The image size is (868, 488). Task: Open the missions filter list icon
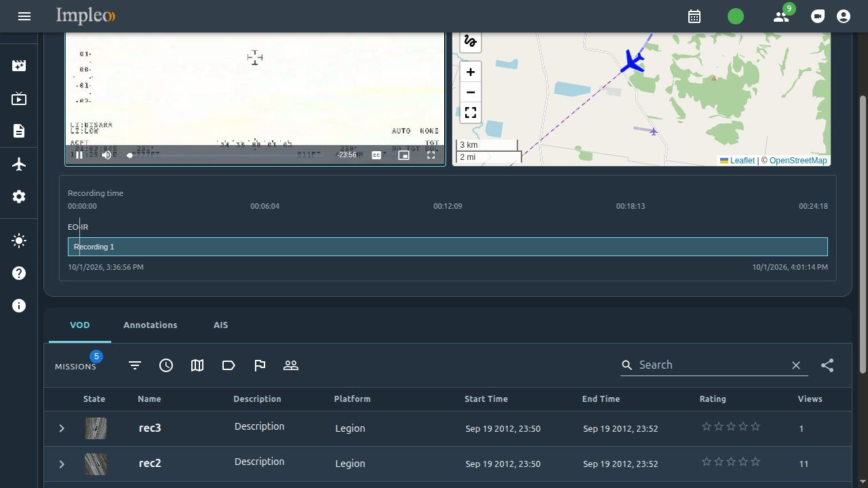135,365
